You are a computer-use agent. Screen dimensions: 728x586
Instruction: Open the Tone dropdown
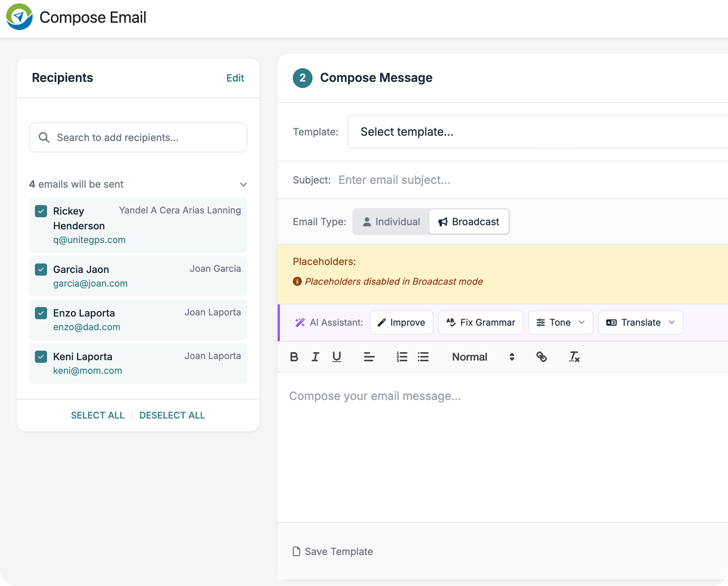click(x=560, y=323)
